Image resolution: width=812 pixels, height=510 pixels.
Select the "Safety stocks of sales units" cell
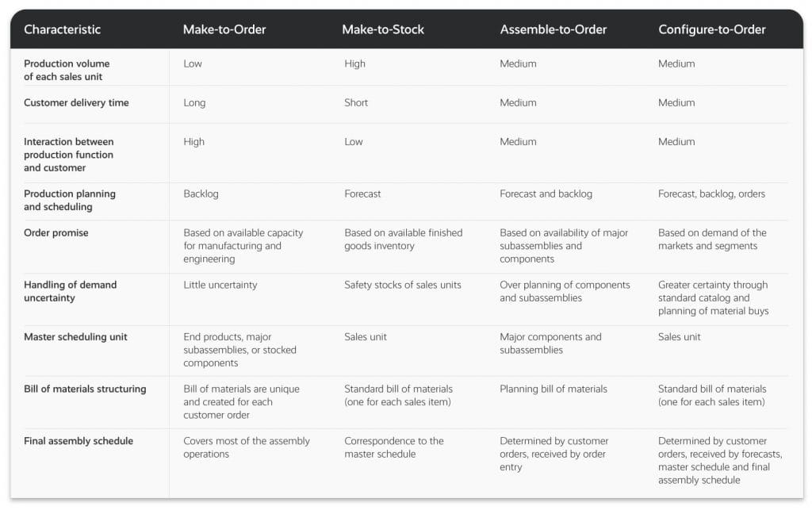click(402, 285)
